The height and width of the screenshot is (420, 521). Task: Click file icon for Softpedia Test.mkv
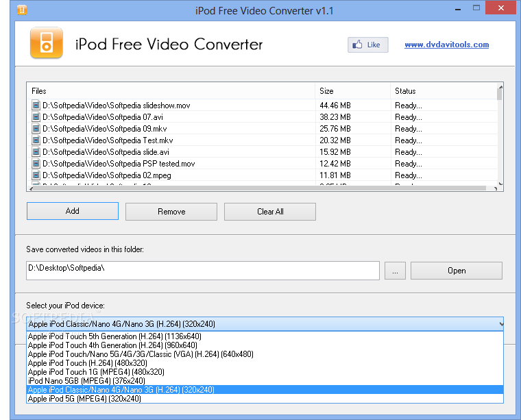(36, 140)
